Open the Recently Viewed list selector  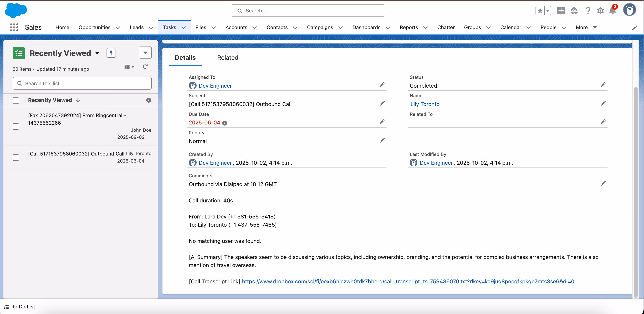98,53
